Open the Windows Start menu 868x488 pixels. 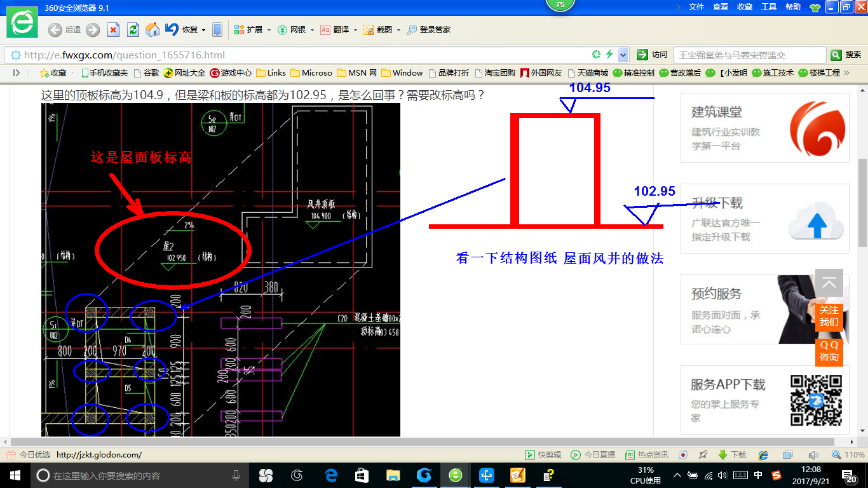(15, 475)
